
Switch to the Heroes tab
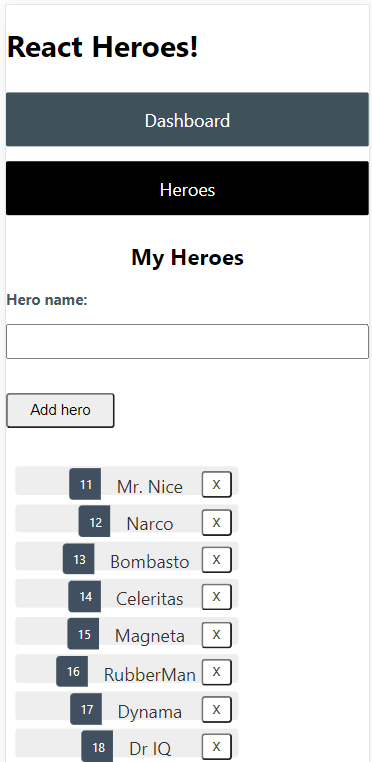187,189
